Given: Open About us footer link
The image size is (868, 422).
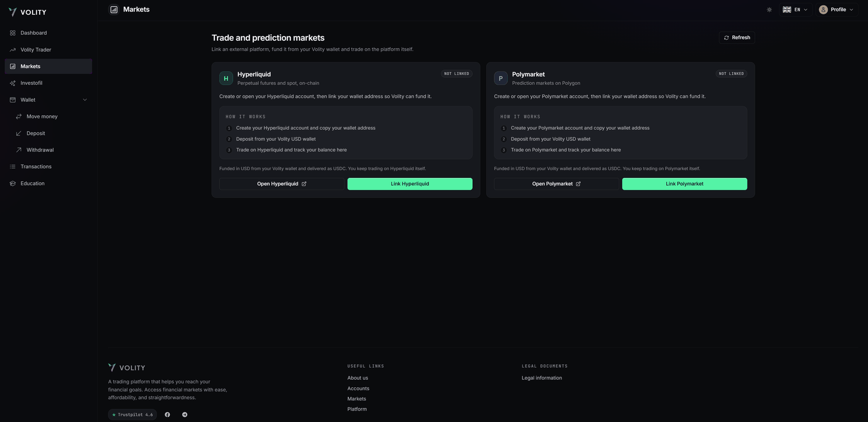Looking at the screenshot, I should [x=358, y=378].
